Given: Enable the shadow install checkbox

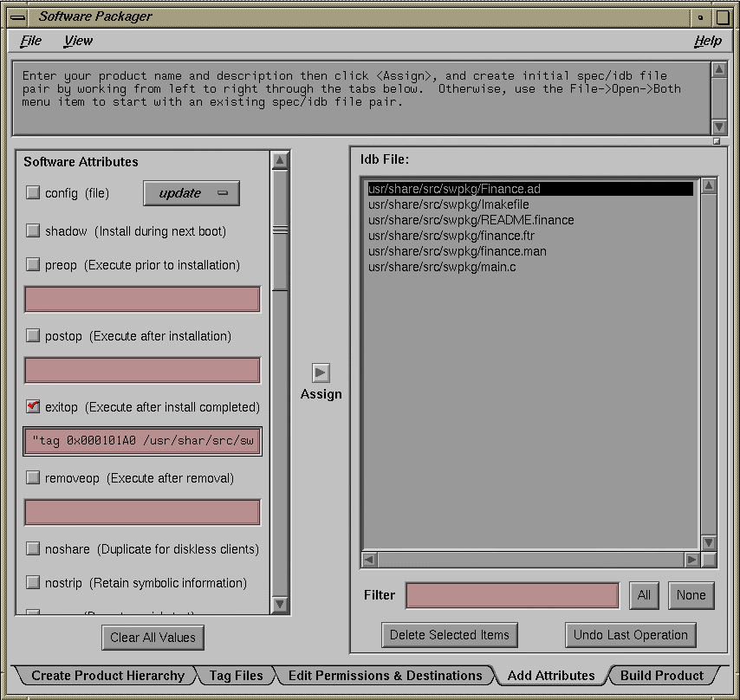Looking at the screenshot, I should click(34, 229).
